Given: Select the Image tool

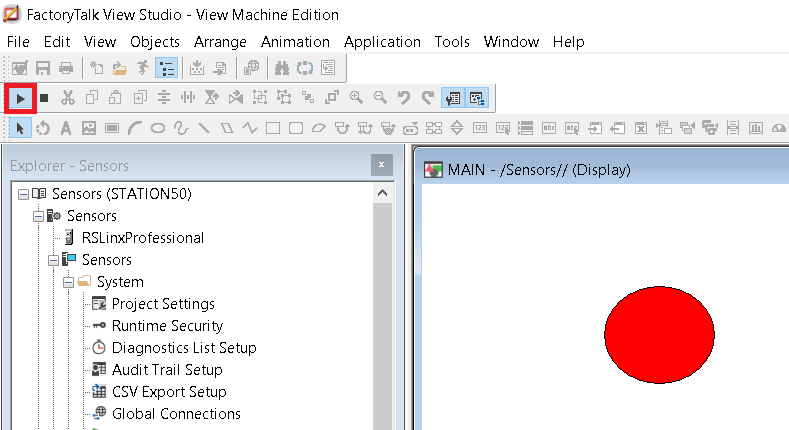Looking at the screenshot, I should [89, 129].
